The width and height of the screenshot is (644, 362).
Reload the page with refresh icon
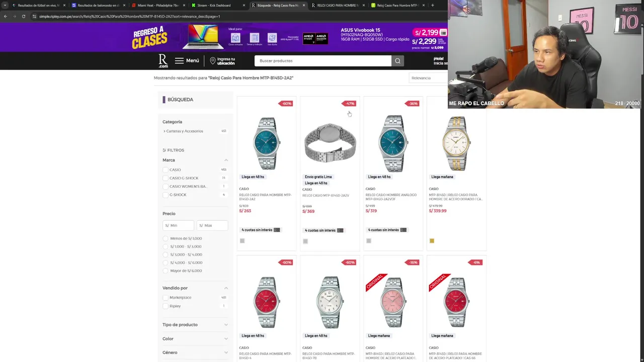point(23,16)
